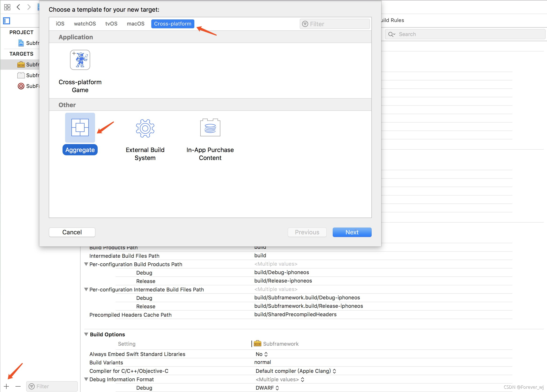Select the External Build System gear icon
Image resolution: width=547 pixels, height=392 pixels.
[145, 128]
